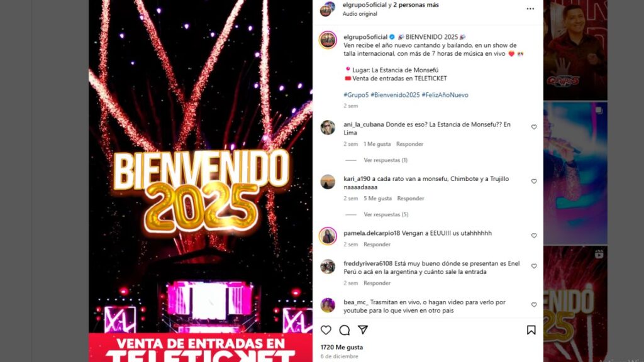Save the post with the bookmark icon
644x362 pixels.
click(531, 330)
